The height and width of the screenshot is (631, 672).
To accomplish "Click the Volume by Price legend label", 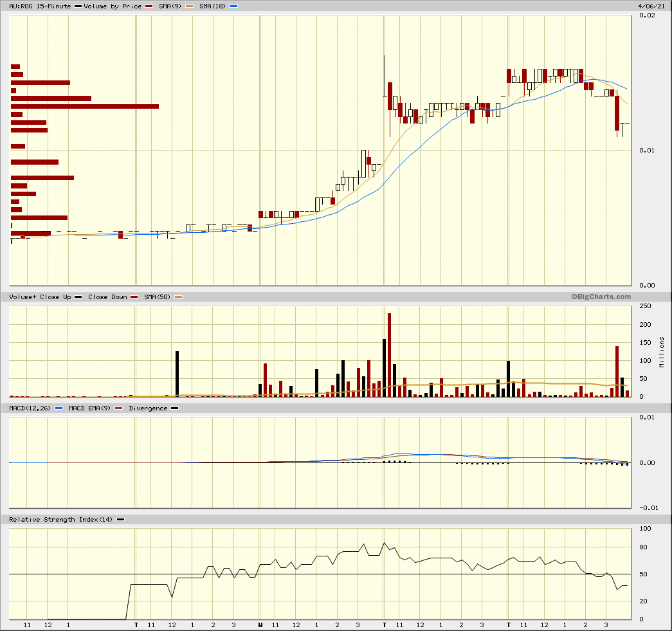I will (x=113, y=6).
